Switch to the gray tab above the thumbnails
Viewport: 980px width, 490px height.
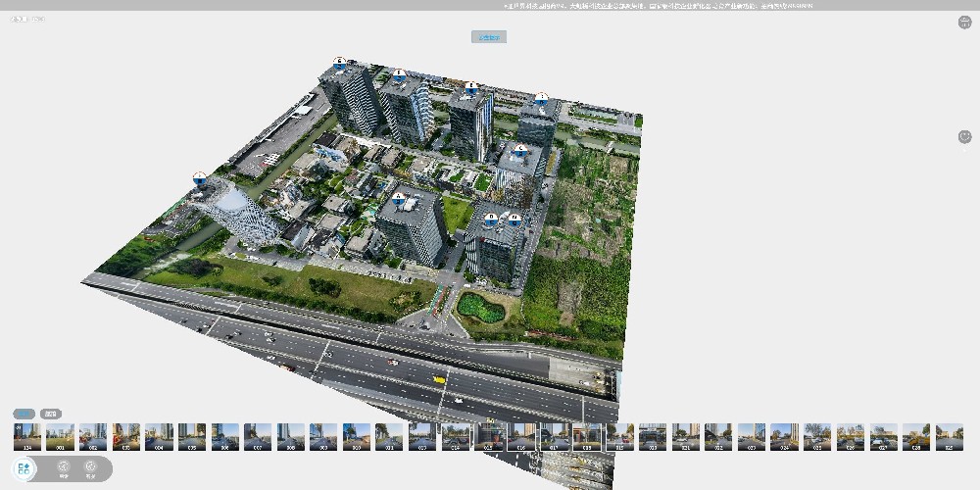pos(51,414)
